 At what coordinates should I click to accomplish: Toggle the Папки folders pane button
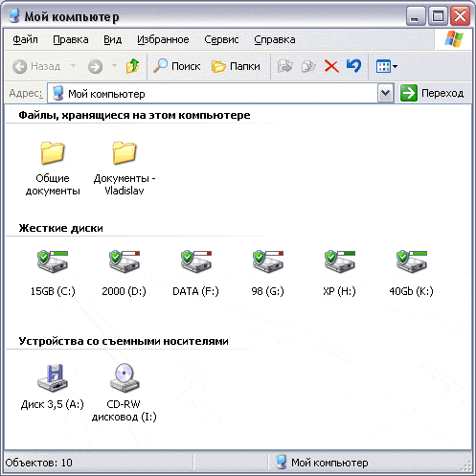236,66
